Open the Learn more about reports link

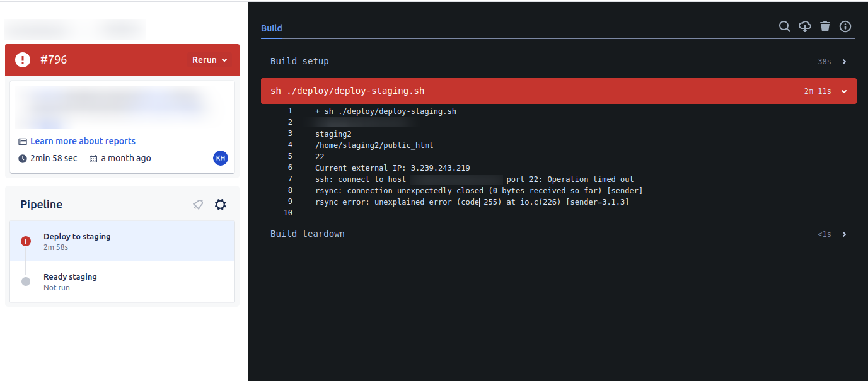pos(83,141)
